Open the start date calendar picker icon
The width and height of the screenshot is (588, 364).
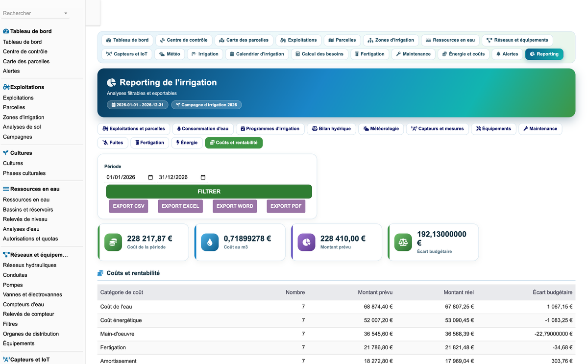point(150,177)
